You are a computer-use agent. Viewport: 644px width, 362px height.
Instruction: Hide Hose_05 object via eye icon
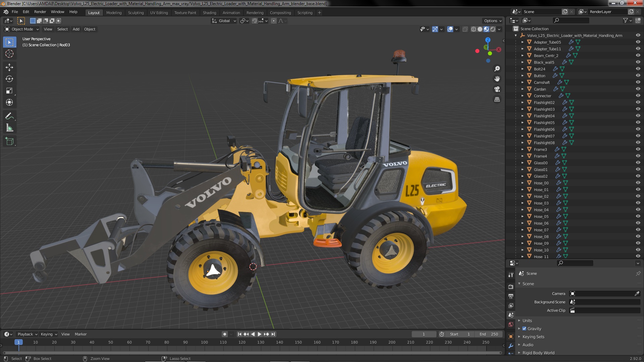638,217
